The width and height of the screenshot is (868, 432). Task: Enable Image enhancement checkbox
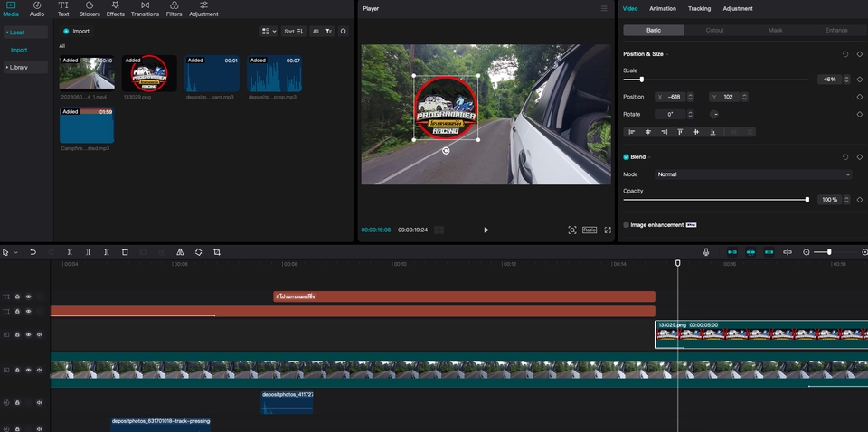[x=626, y=225]
